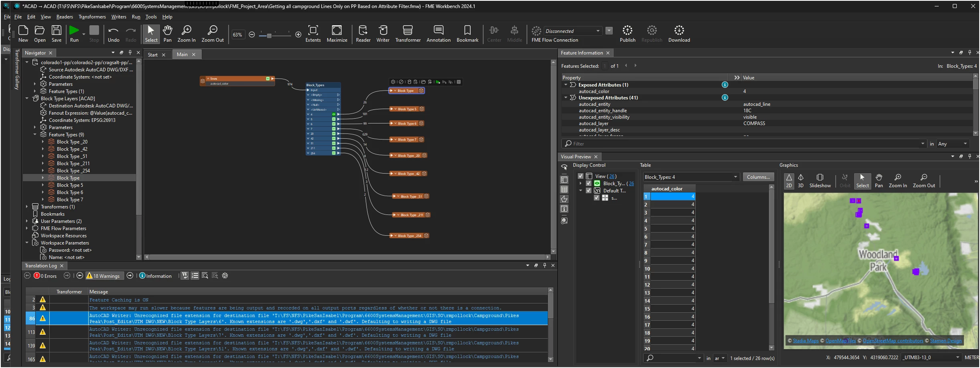Click Pan tool in Visual Preview graphics
This screenshot has width=980, height=368.
pos(879,181)
